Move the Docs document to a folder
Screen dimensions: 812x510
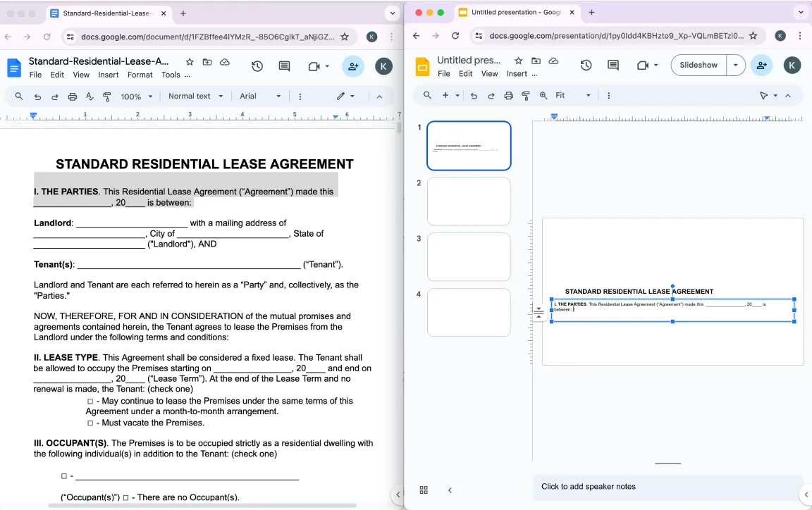[x=207, y=62]
